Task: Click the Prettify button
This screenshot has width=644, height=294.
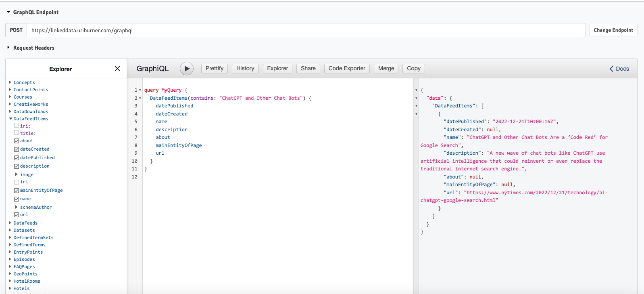Action: [215, 69]
